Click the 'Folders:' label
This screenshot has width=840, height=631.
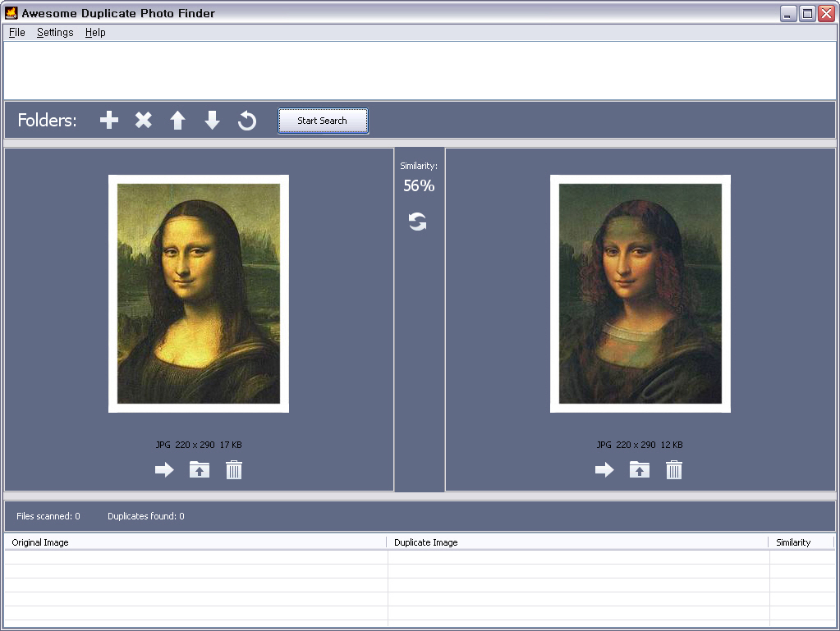[47, 120]
